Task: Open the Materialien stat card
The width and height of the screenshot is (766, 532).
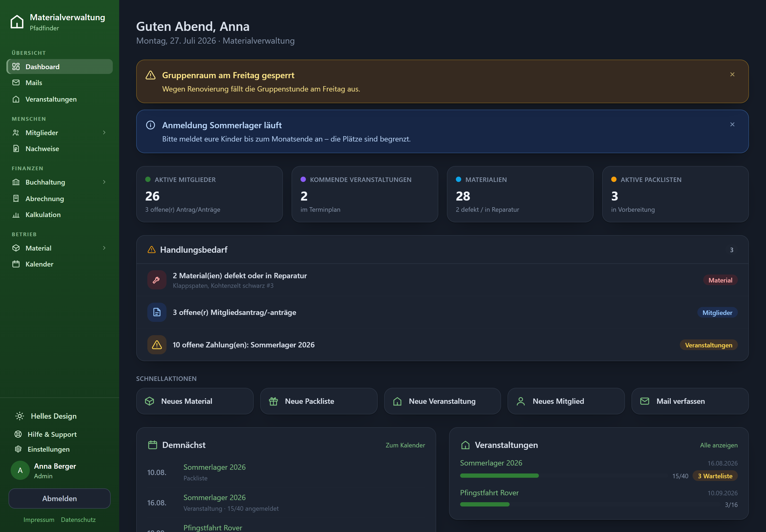Action: point(520,194)
